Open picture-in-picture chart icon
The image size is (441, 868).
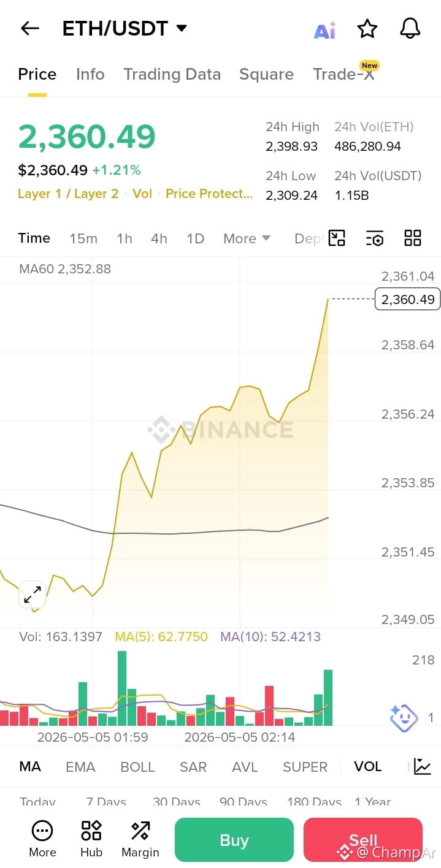point(337,238)
